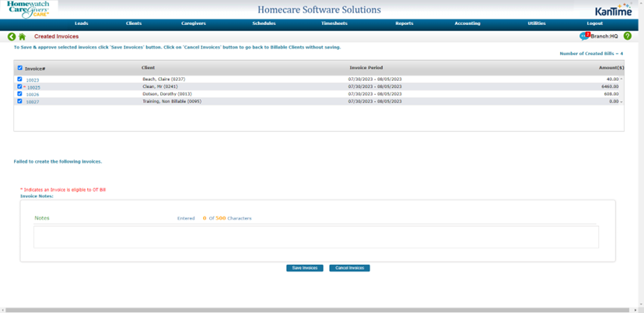Open help with green question mark icon
Viewport: 644px width, 313px height.
click(x=628, y=37)
